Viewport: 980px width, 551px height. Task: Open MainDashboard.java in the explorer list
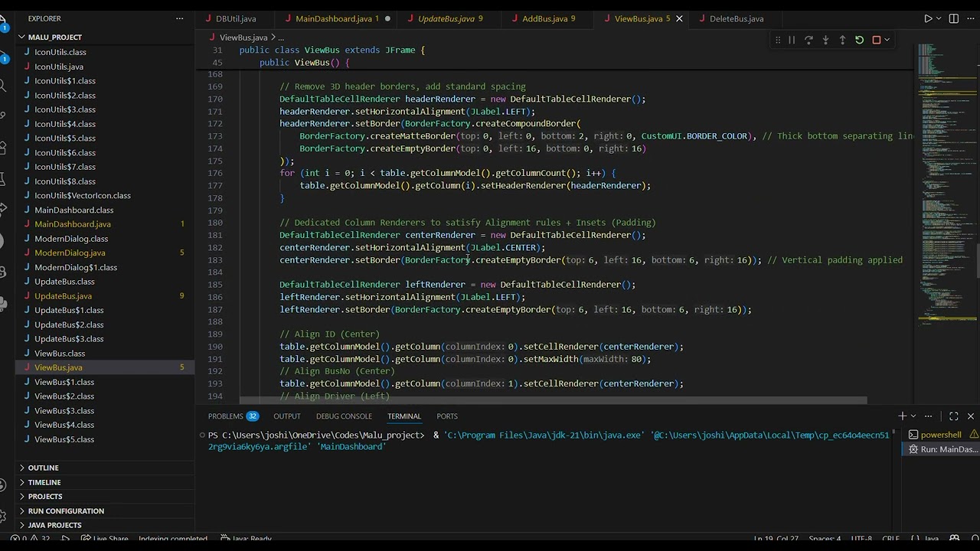(73, 224)
